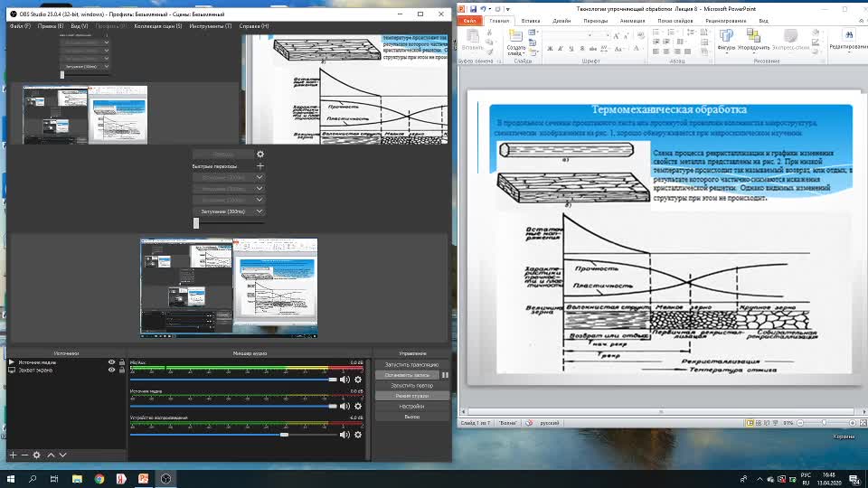Switch to Animations tab in PowerPoint
The image size is (868, 488).
click(632, 21)
